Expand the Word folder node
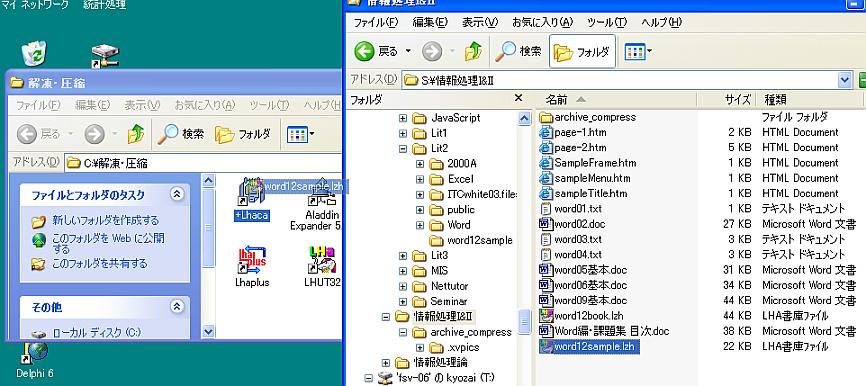The height and width of the screenshot is (386, 866). tap(420, 225)
